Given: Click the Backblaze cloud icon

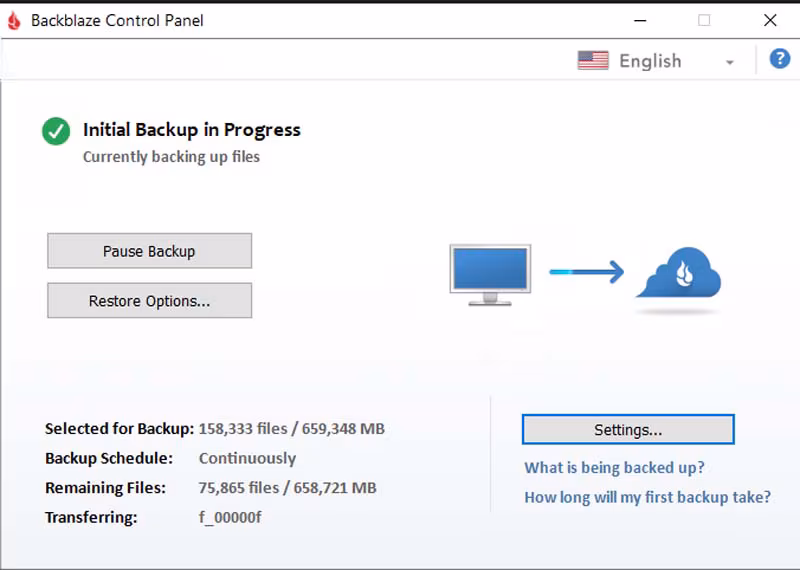Looking at the screenshot, I should [x=679, y=274].
